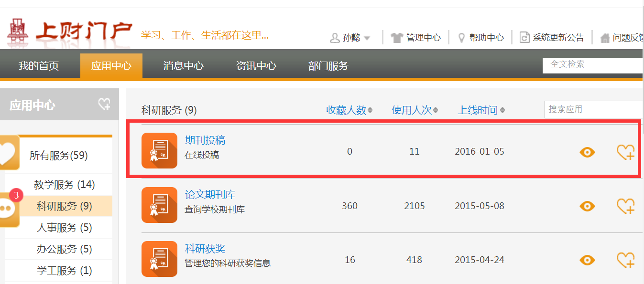Click the 科研获奖 app icon
Viewport: 644px width, 284px height.
pos(159,259)
